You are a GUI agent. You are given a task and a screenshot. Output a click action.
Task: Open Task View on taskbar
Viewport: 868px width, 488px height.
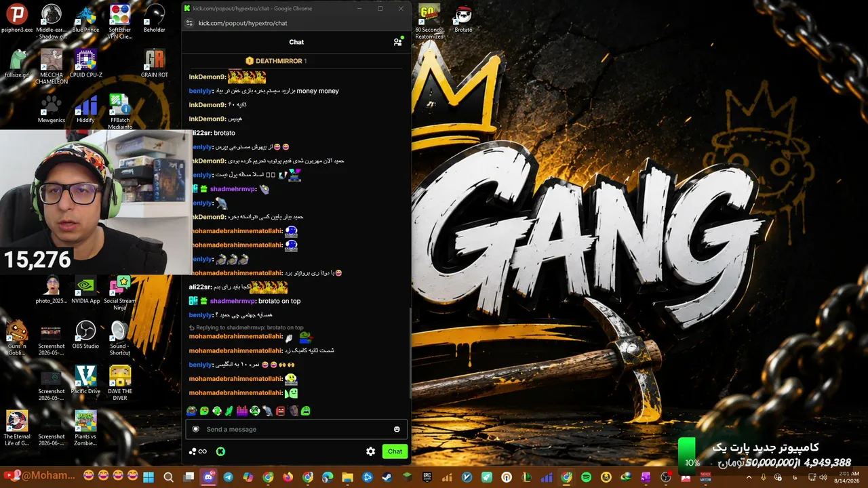coord(189,477)
